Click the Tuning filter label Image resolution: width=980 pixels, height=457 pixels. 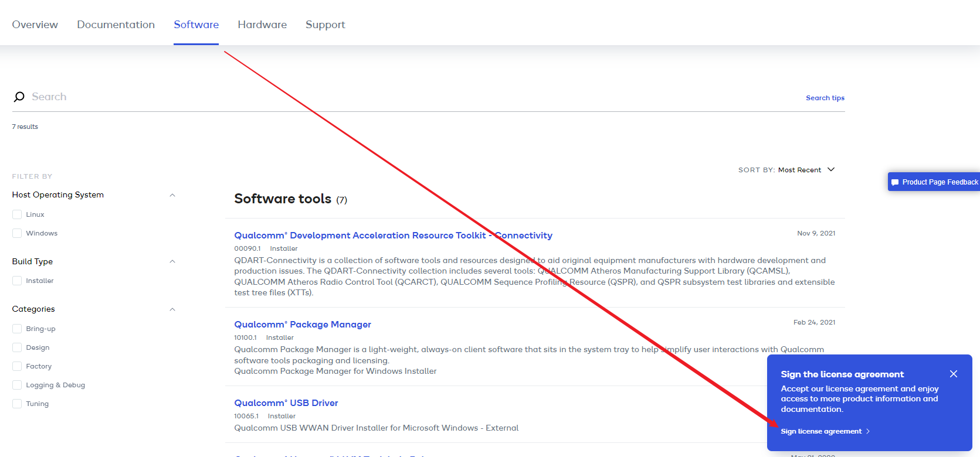[x=38, y=404]
